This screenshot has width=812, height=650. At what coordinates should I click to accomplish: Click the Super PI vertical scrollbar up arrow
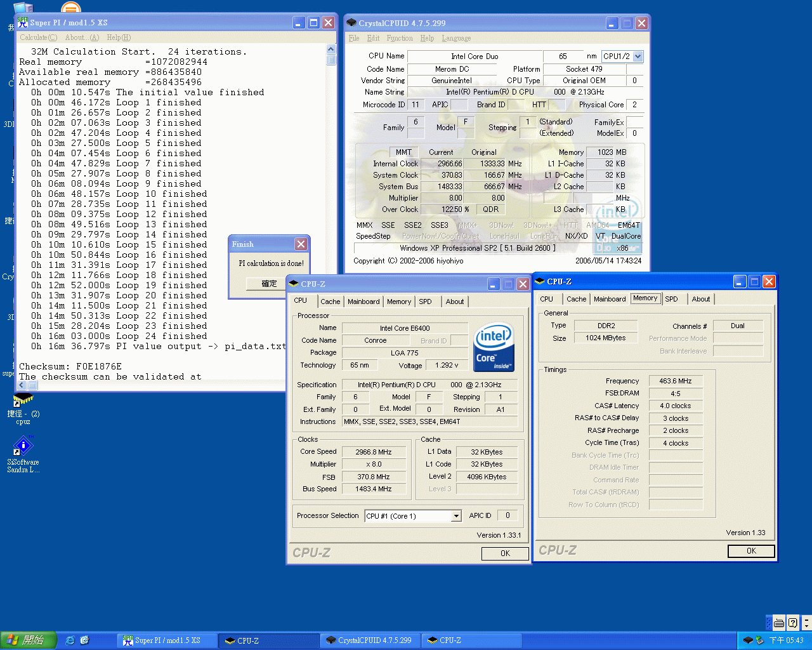[x=331, y=49]
